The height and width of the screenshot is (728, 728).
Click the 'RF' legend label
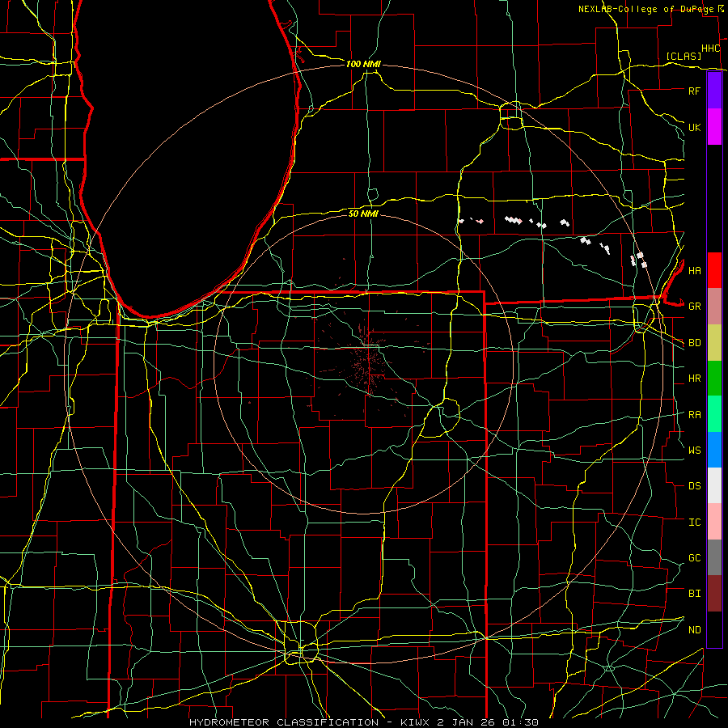click(694, 91)
